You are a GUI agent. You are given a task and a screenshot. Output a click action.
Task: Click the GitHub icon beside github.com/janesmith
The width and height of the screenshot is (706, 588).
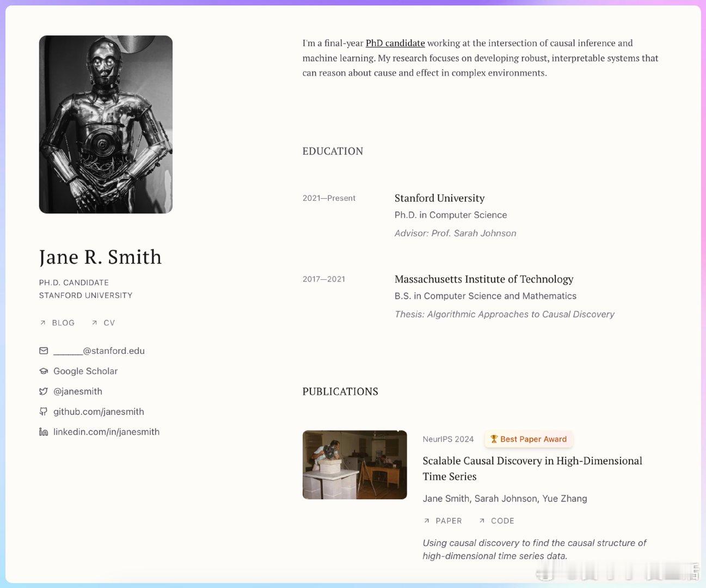pyautogui.click(x=44, y=412)
